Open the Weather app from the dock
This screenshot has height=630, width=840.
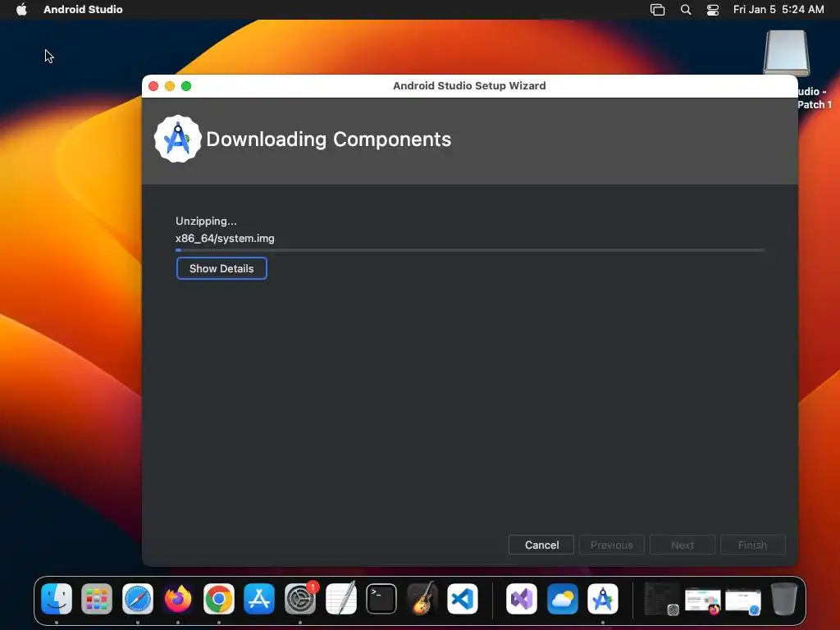[563, 598]
